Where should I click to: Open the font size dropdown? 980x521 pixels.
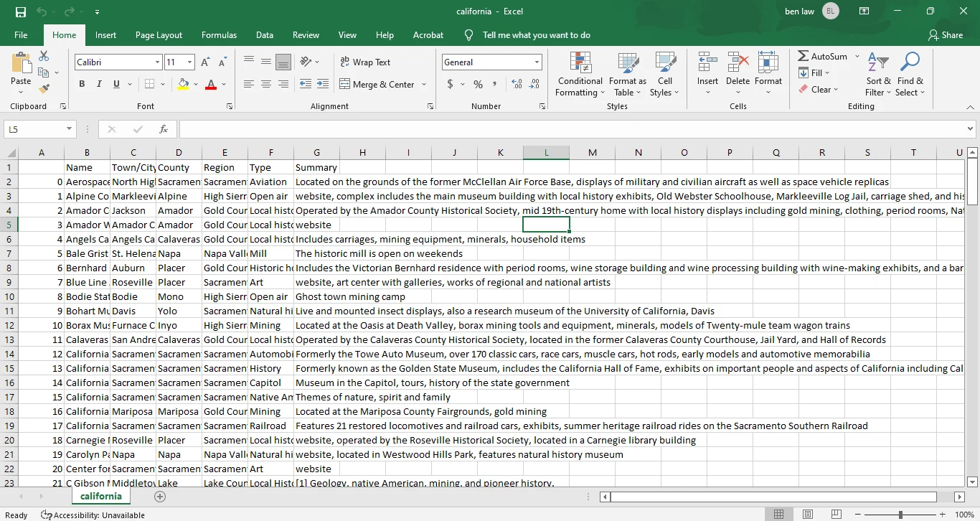189,62
